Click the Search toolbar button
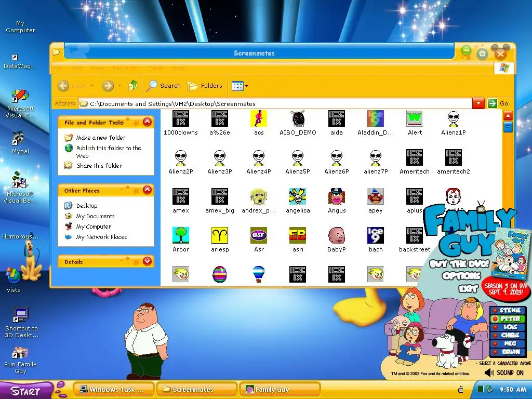532x399 pixels. [x=164, y=86]
